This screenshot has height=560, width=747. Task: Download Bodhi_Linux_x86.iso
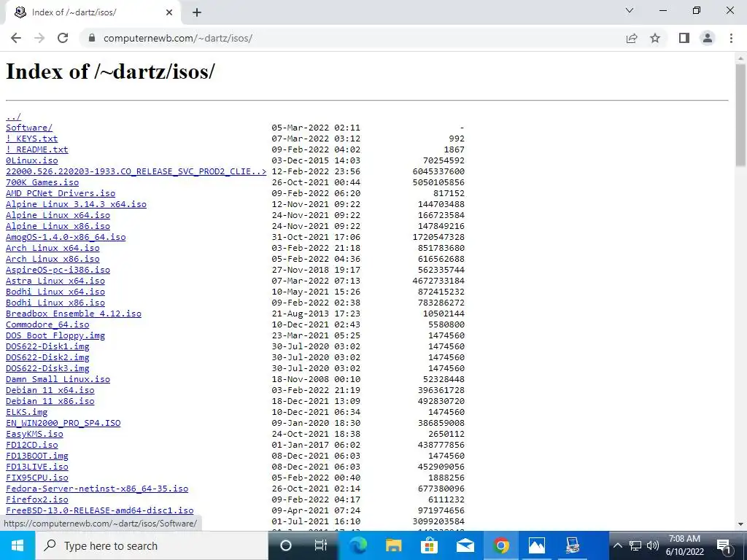(x=55, y=303)
